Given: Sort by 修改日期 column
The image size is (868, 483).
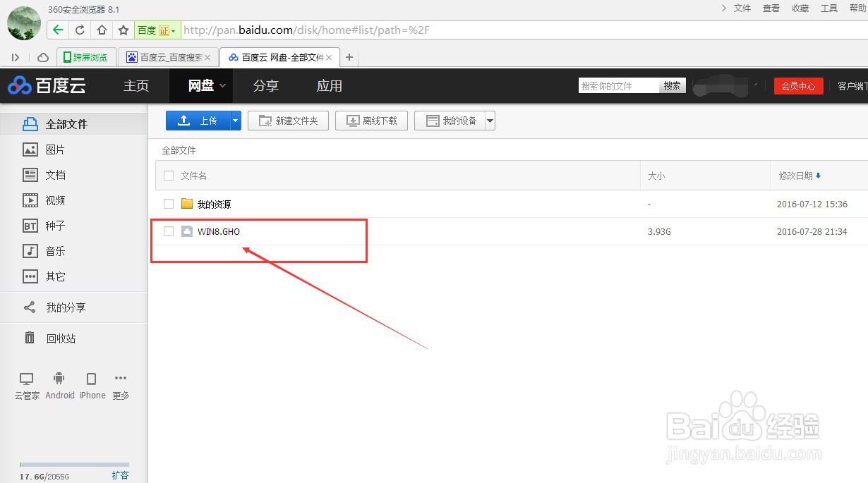Looking at the screenshot, I should click(x=800, y=176).
